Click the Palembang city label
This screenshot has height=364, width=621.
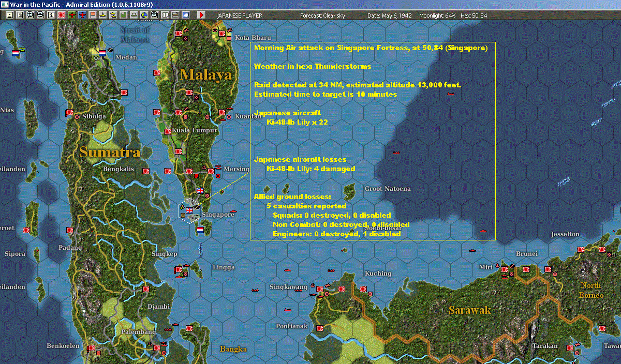(x=138, y=331)
